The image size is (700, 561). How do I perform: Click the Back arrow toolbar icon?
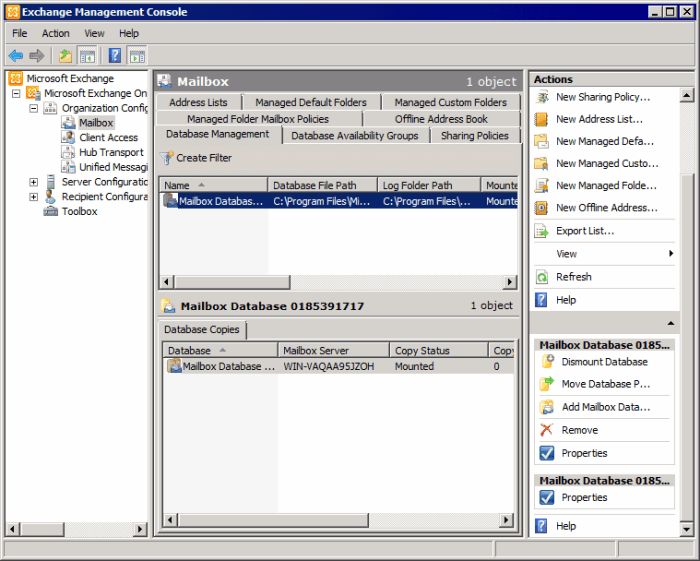[x=16, y=56]
